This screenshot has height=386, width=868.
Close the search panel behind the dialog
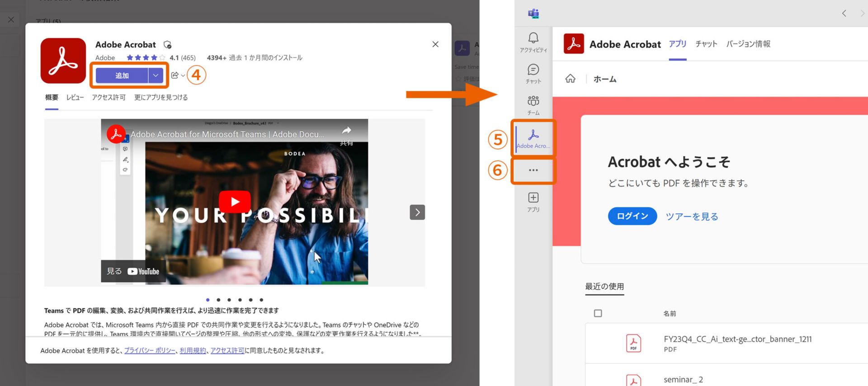tap(11, 19)
